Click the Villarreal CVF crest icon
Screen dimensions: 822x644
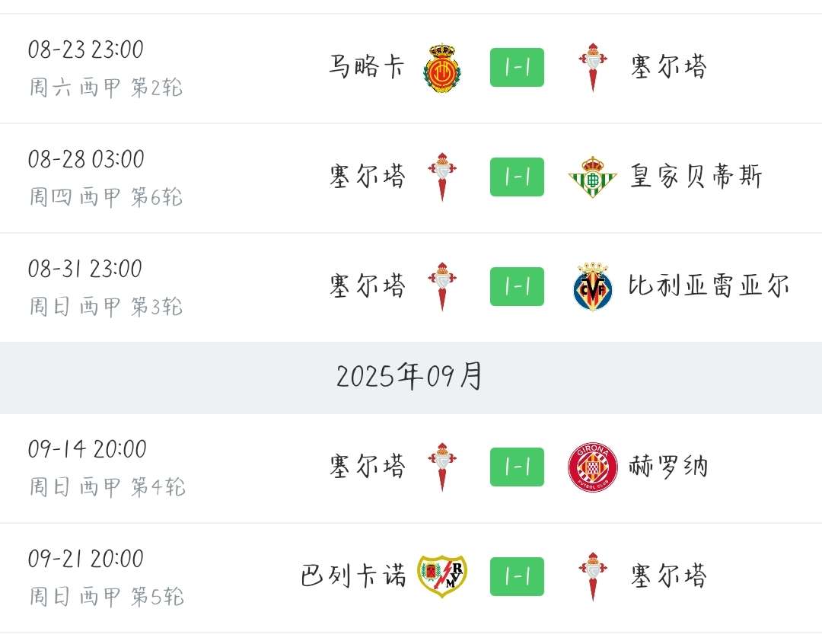click(x=592, y=286)
